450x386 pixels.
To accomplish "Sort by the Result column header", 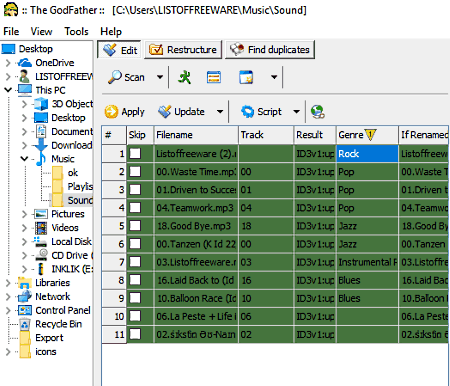I will 315,135.
